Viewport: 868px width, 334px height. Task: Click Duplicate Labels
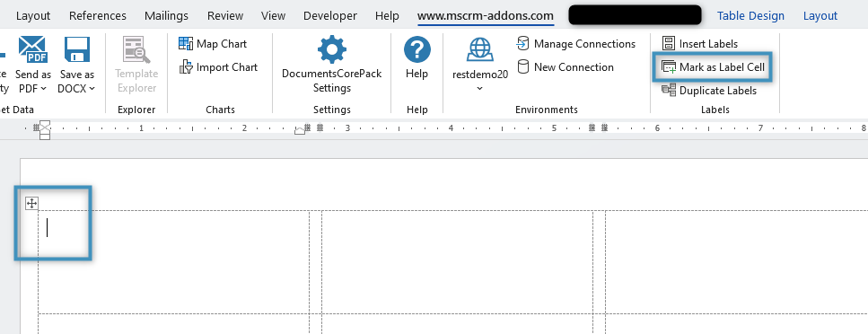(710, 91)
